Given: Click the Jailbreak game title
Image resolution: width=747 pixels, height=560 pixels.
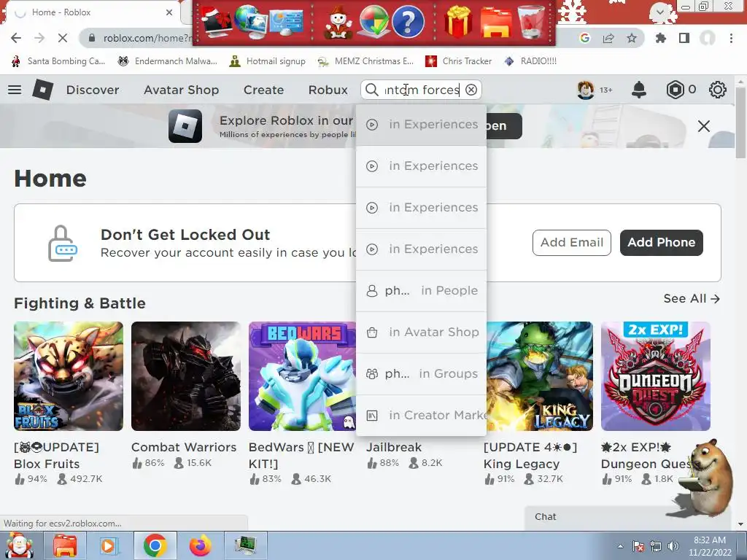Looking at the screenshot, I should pos(394,447).
